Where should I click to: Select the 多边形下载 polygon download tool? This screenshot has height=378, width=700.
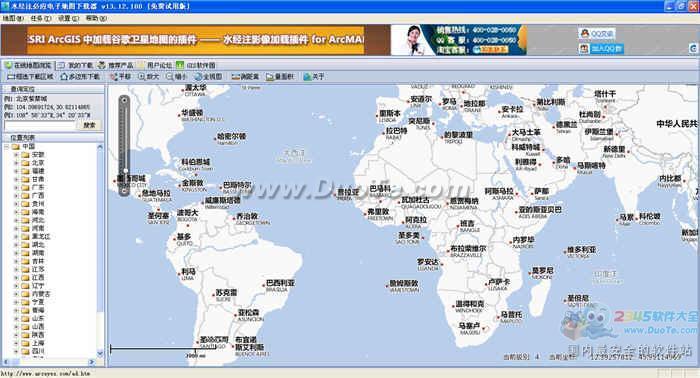80,77
